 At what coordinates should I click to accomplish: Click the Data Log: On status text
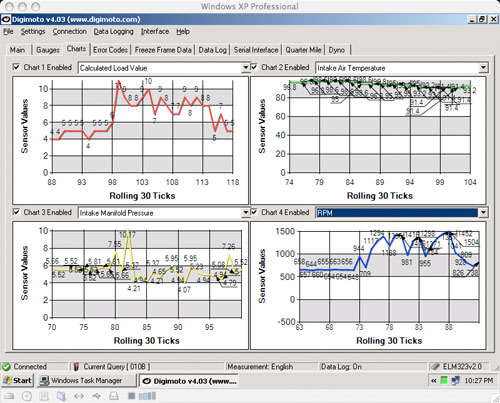pos(341,367)
